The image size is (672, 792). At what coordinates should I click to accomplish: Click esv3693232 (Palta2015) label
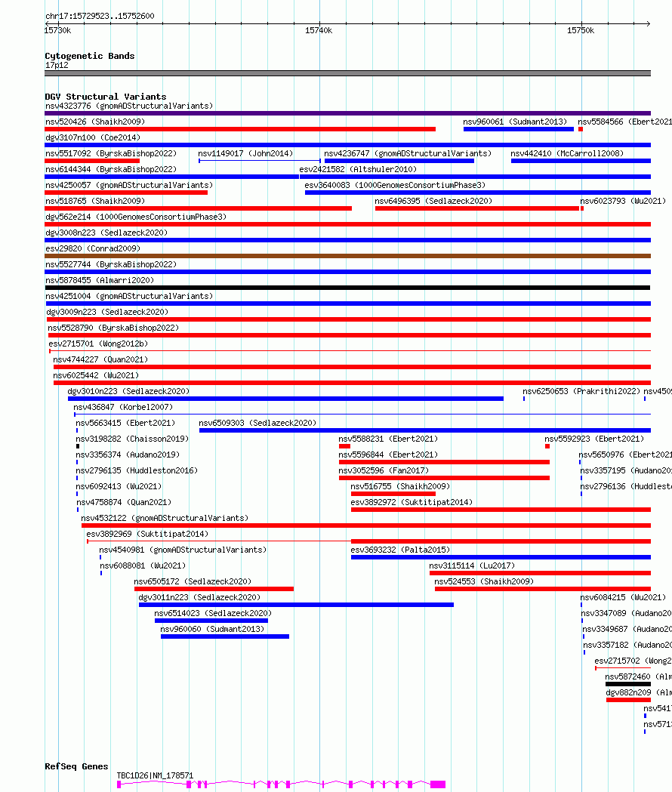coord(401,550)
